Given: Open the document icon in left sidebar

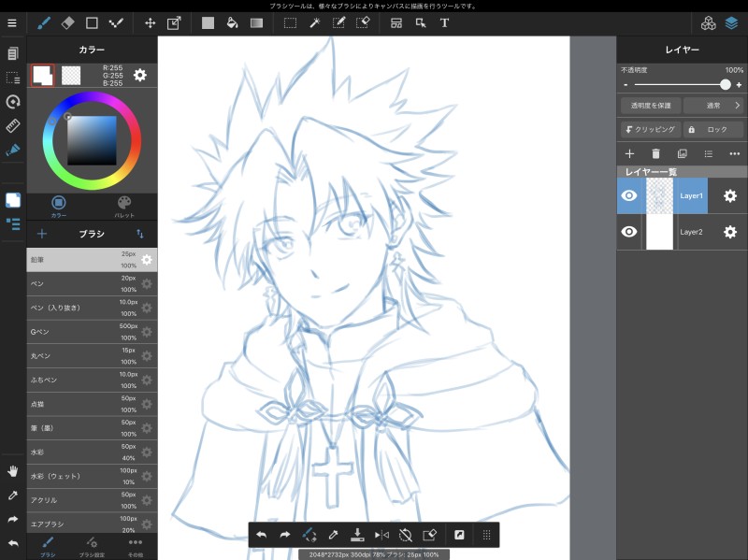Looking at the screenshot, I should pyautogui.click(x=13, y=53).
